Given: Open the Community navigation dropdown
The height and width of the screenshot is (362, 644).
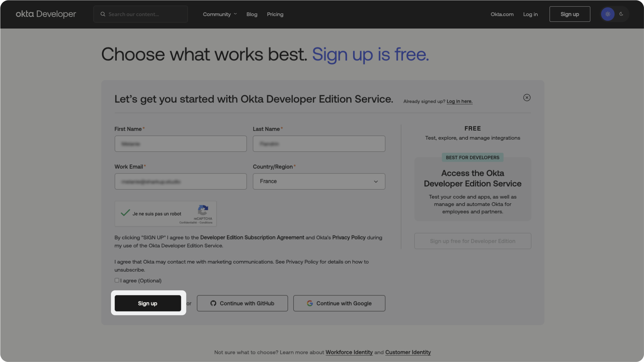Looking at the screenshot, I should 219,14.
